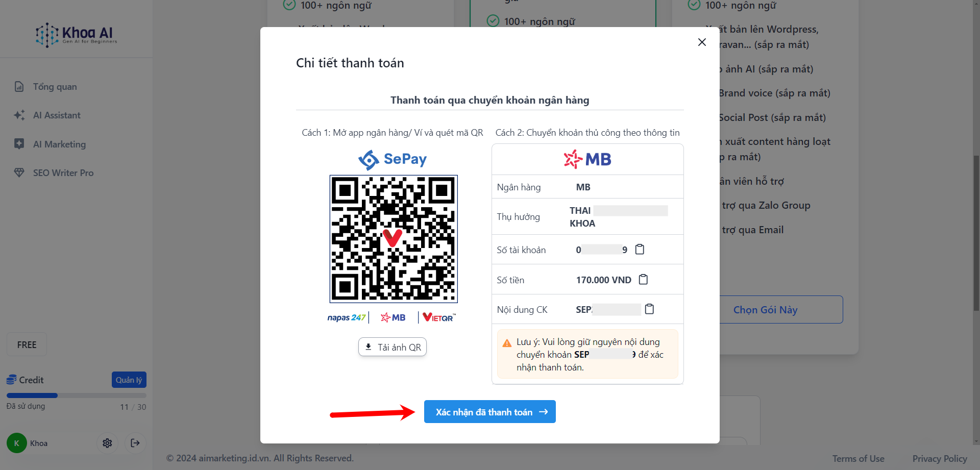Open AI Assistant menu item

[x=57, y=115]
